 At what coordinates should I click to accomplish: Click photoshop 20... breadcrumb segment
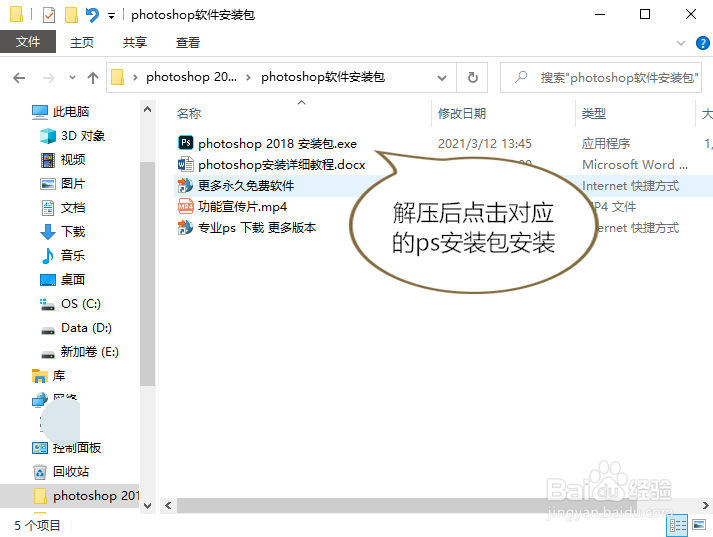pyautogui.click(x=191, y=77)
